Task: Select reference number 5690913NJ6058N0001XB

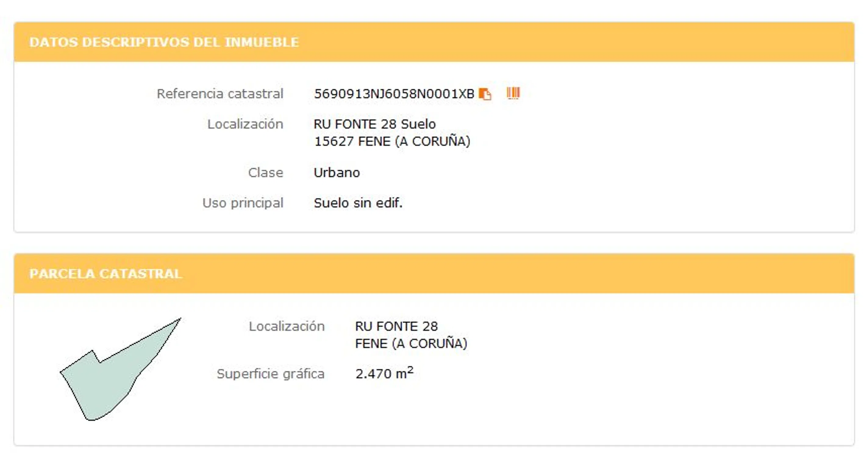Action: (x=394, y=94)
